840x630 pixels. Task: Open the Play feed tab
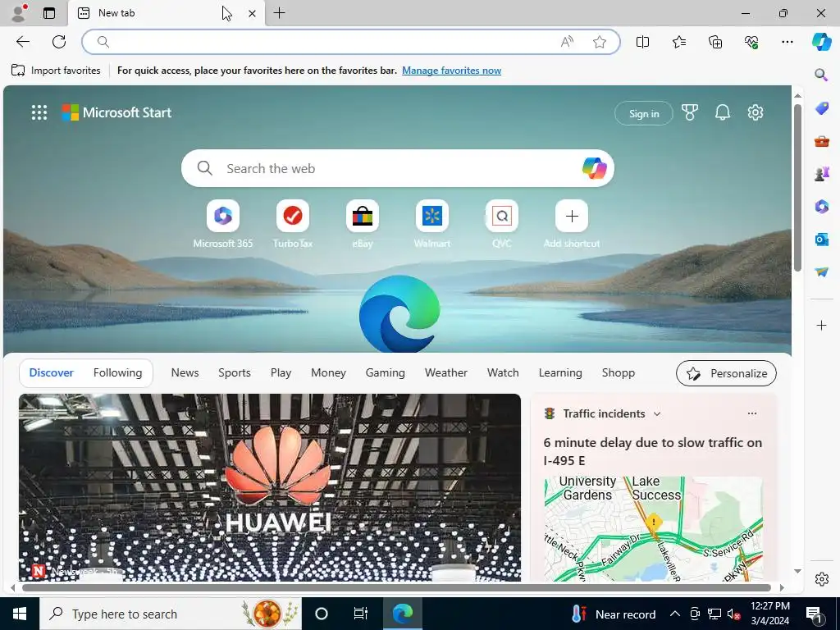281,373
